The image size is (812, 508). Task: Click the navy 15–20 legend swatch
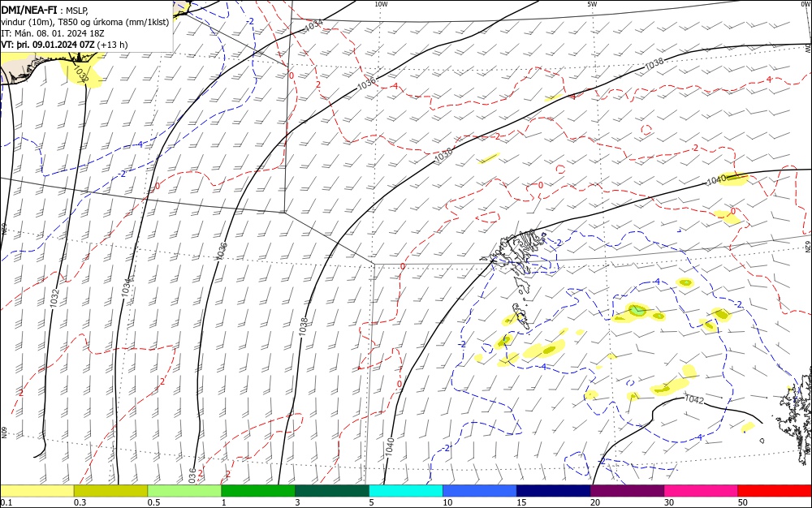[x=554, y=491]
